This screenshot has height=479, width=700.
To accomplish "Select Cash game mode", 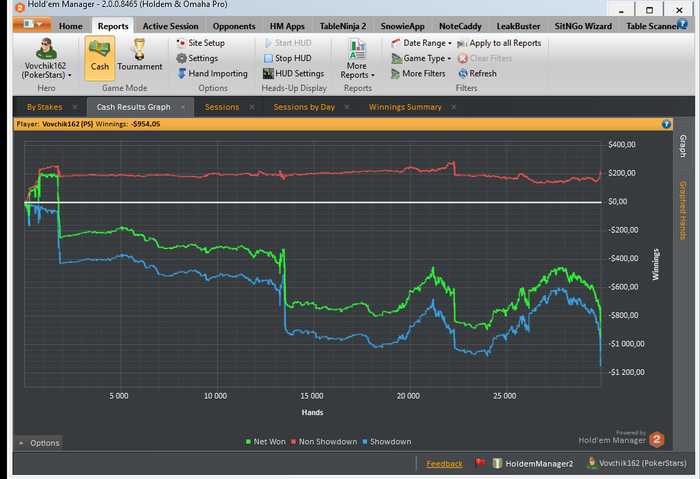I will point(100,58).
